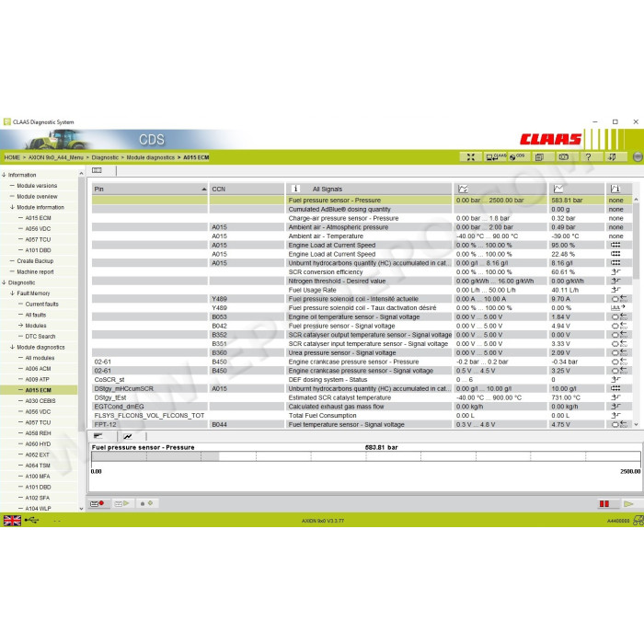Select the A030 CEBIS module
Image resolution: width=644 pixels, height=644 pixels.
pyautogui.click(x=40, y=401)
